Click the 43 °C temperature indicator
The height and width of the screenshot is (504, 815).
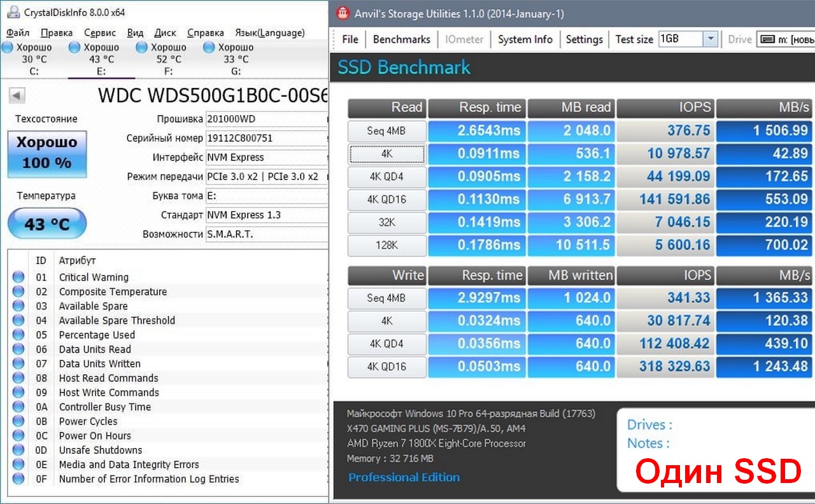pyautogui.click(x=47, y=224)
